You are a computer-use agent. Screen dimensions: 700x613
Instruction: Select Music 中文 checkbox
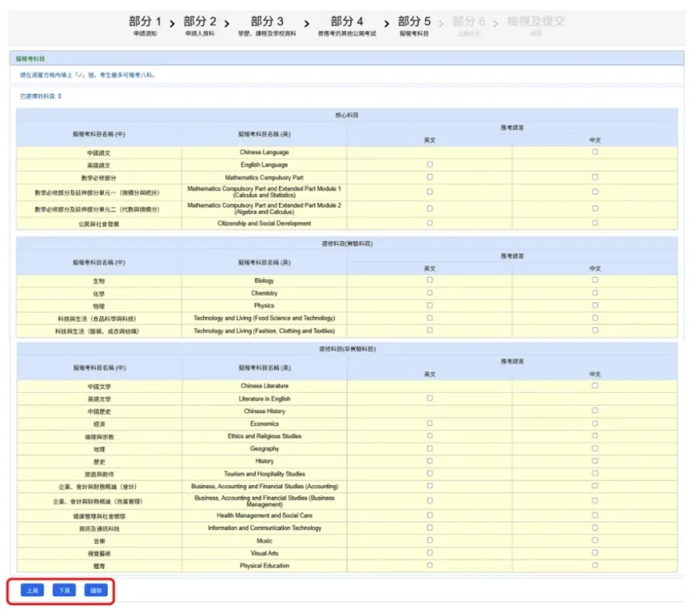tap(595, 540)
